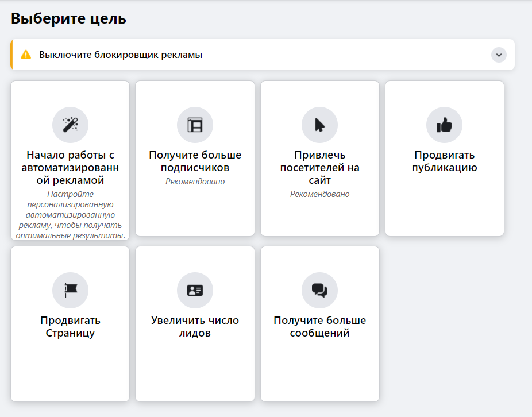Click 'Рекомендовано' label under subscribers goal

tap(195, 182)
